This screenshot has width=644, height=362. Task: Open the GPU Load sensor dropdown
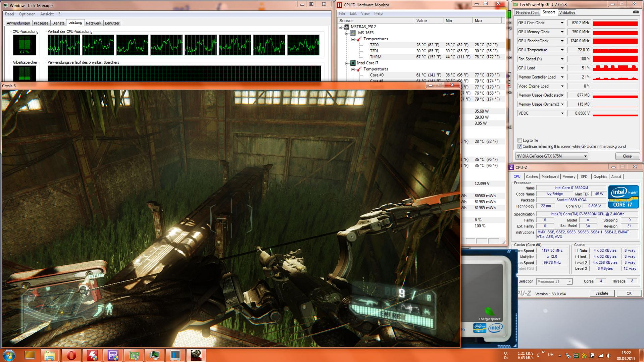(x=562, y=68)
